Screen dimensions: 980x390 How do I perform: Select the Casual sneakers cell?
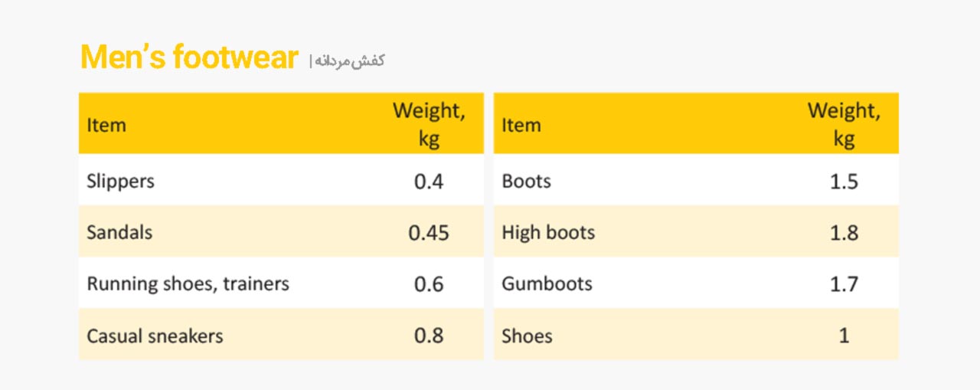pos(155,336)
